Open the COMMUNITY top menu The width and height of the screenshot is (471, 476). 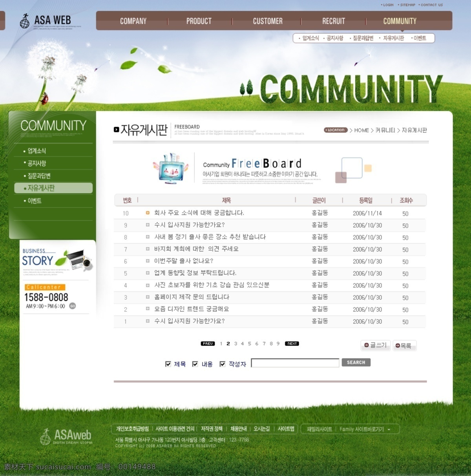[x=400, y=21]
